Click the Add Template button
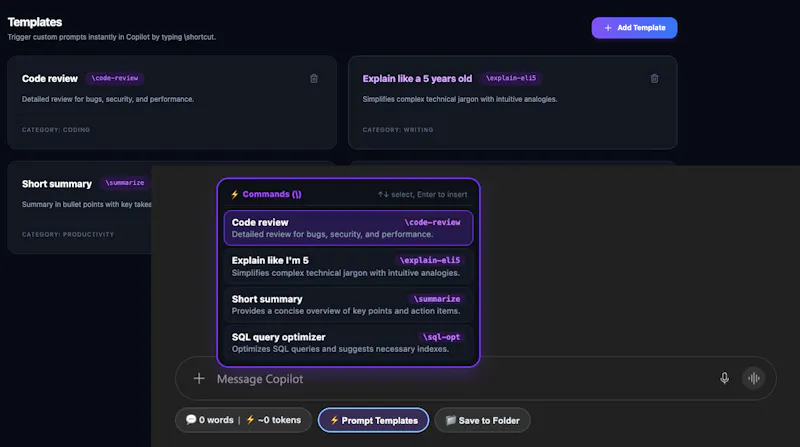 coord(634,28)
